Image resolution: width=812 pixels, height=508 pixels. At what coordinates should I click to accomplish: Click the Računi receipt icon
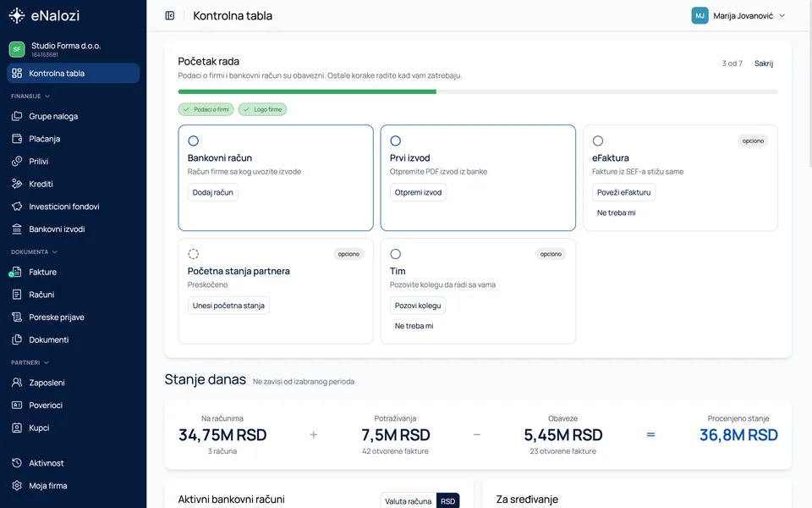(x=17, y=295)
